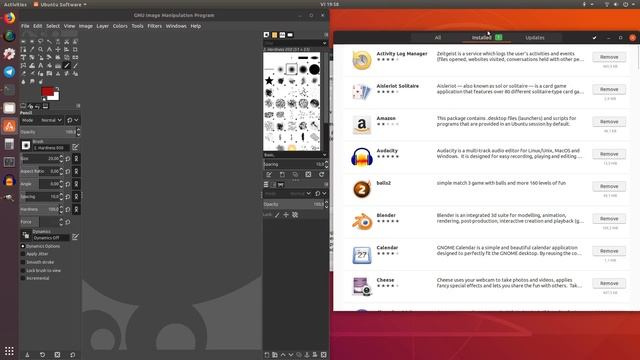Toggle the link-to-brush button for Size

coord(76,159)
